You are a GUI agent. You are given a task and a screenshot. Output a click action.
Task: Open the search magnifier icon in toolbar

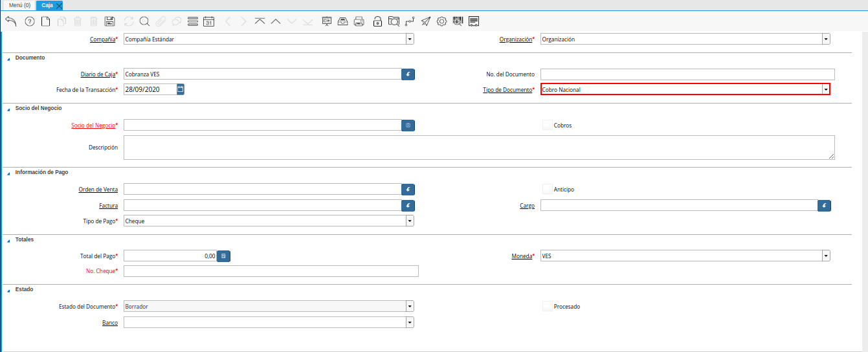point(144,21)
